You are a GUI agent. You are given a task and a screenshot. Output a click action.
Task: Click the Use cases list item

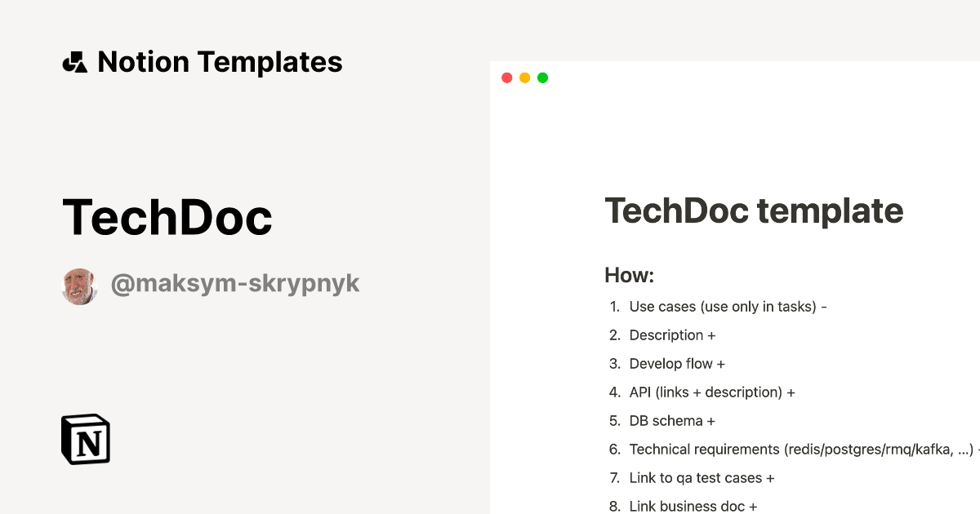pyautogui.click(x=726, y=306)
